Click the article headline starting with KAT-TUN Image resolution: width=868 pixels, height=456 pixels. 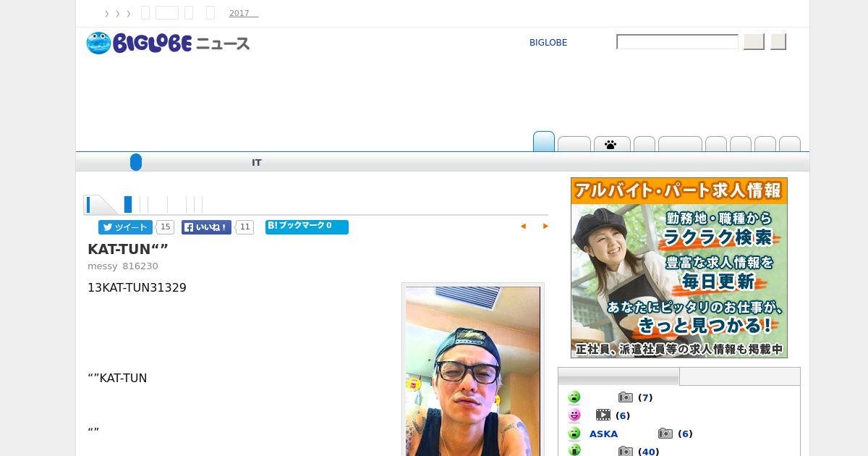point(128,249)
